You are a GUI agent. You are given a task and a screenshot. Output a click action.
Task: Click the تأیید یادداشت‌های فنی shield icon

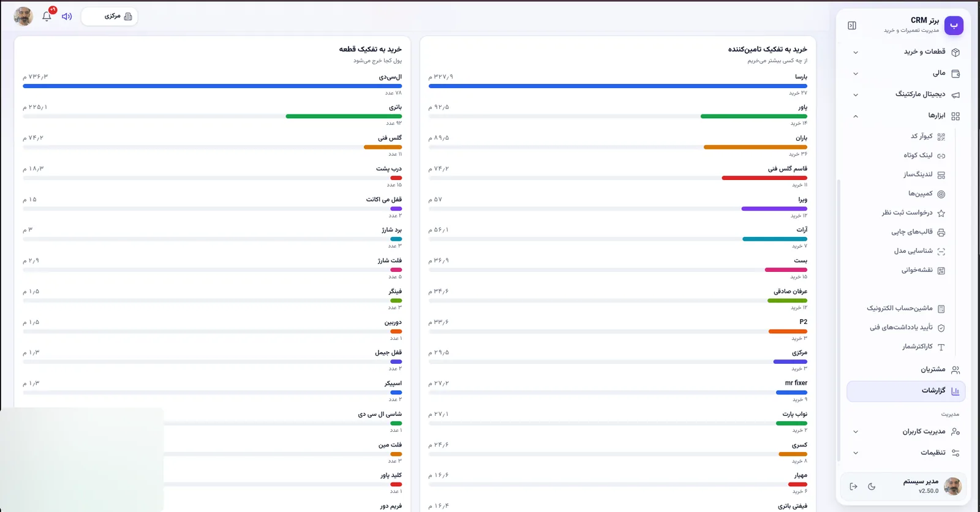941,328
